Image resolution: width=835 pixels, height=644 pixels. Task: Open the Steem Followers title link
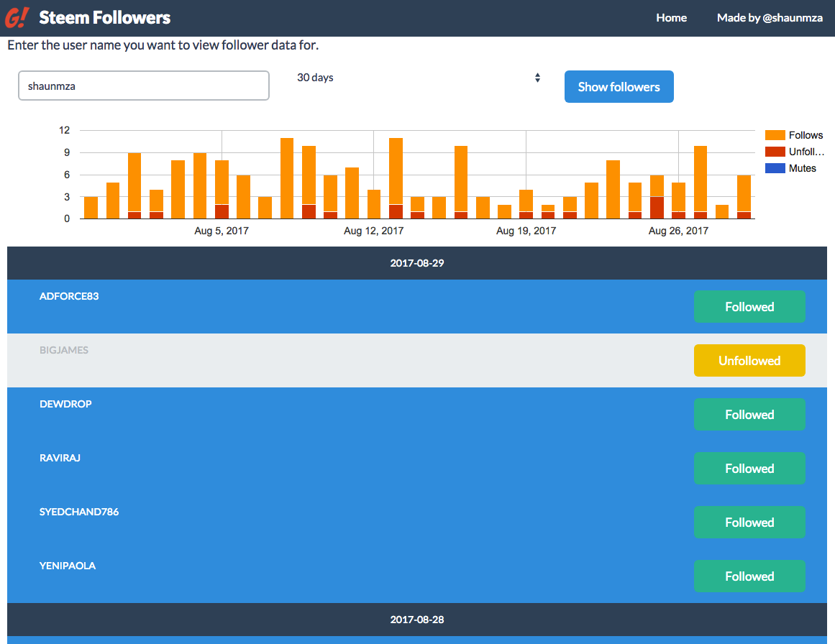point(105,17)
